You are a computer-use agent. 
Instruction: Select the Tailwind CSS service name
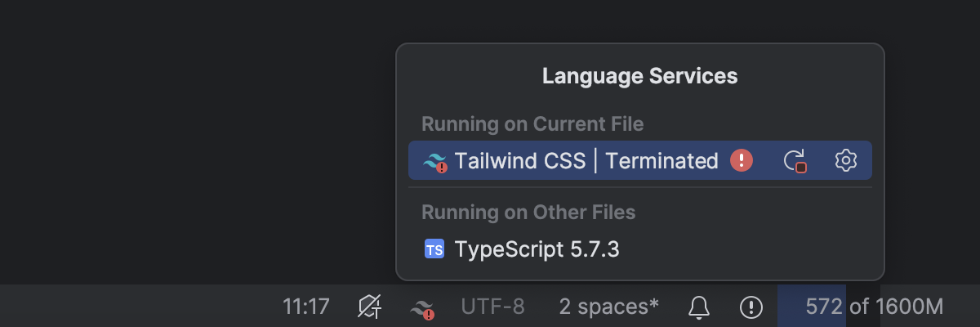pyautogui.click(x=520, y=161)
